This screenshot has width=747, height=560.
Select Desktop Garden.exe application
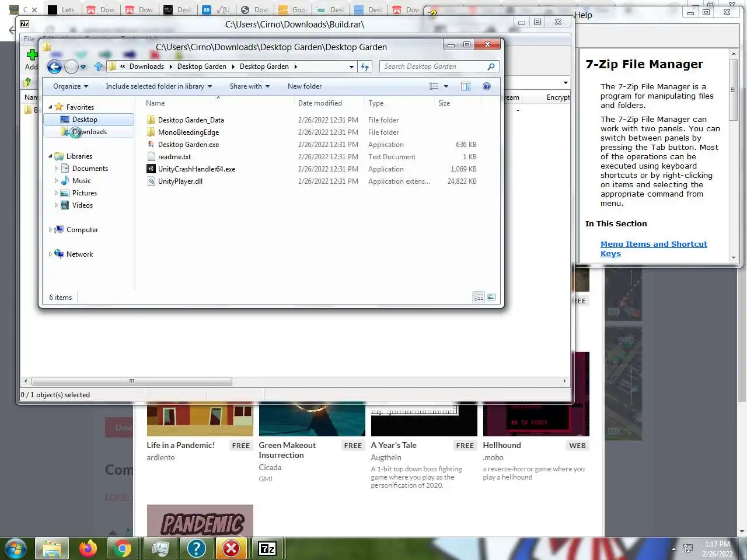(189, 145)
